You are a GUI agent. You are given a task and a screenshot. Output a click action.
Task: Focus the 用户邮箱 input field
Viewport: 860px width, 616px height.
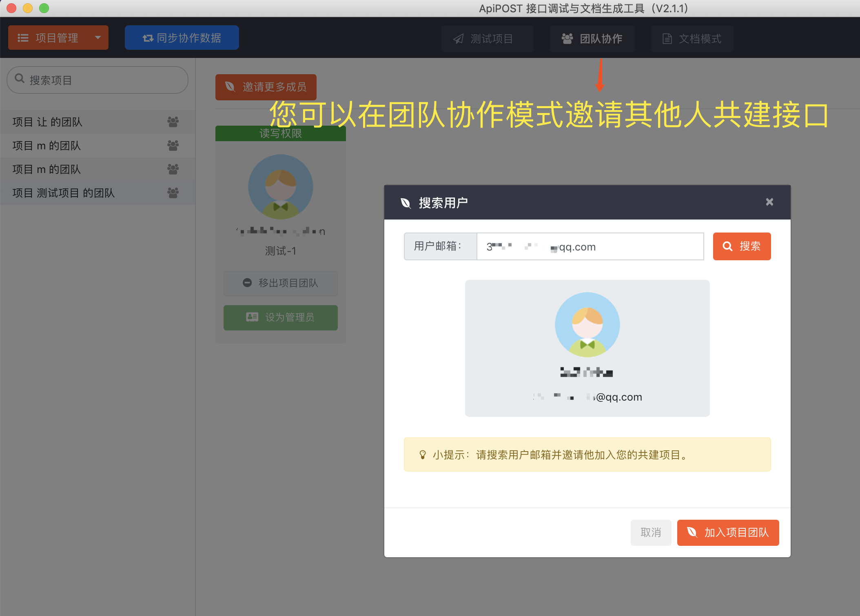[590, 246]
